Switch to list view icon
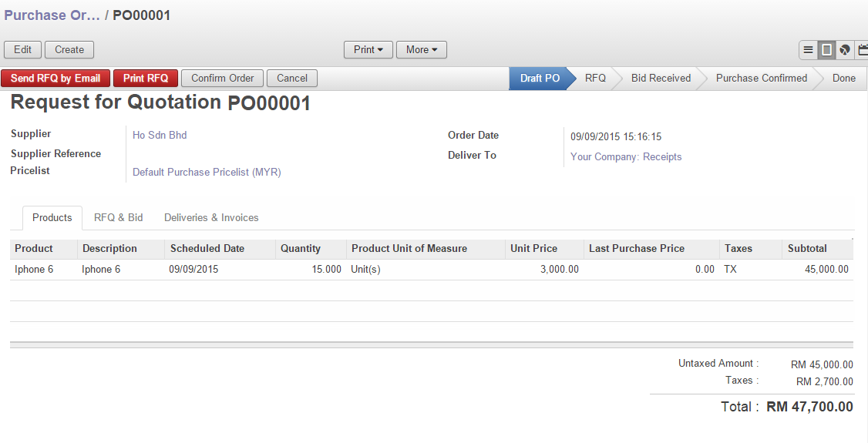 808,50
